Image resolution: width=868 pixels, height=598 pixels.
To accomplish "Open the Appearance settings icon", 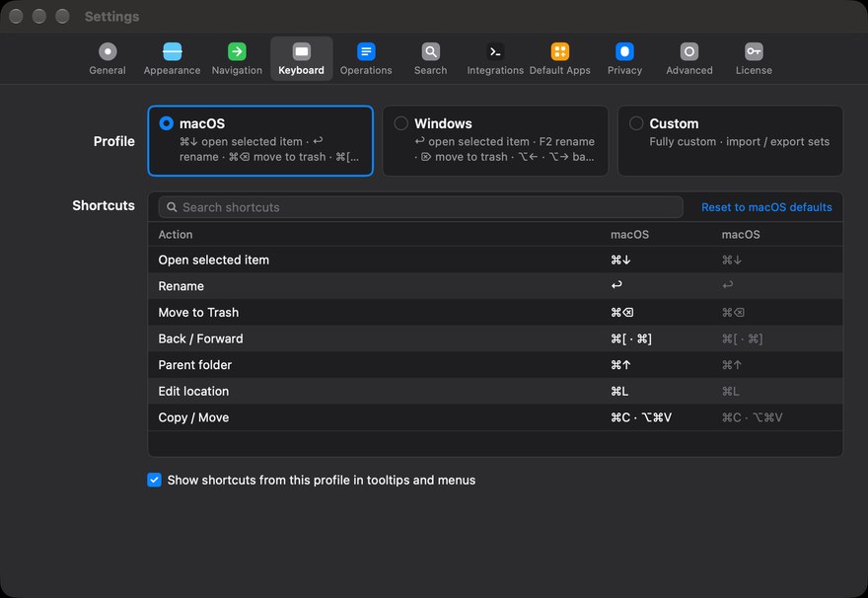I will 173,51.
